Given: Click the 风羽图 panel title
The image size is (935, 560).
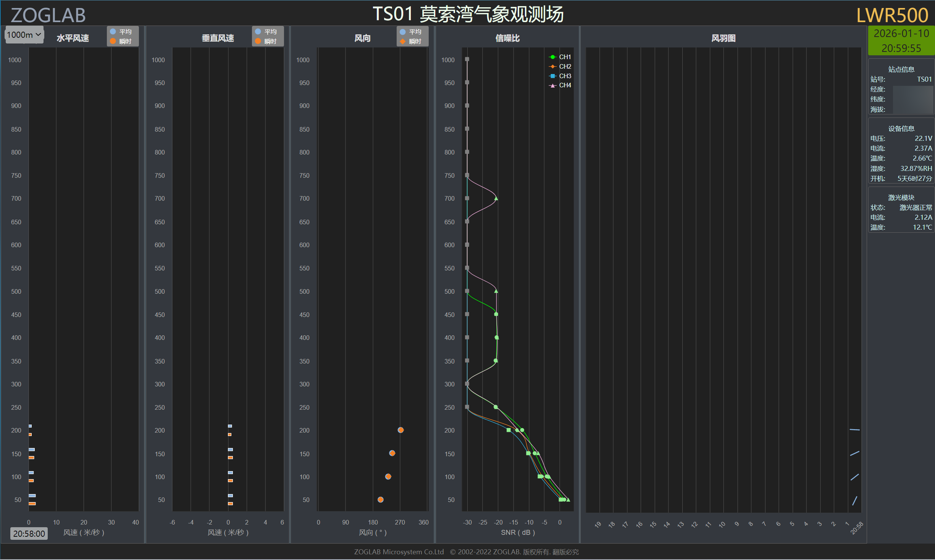Looking at the screenshot, I should [723, 38].
